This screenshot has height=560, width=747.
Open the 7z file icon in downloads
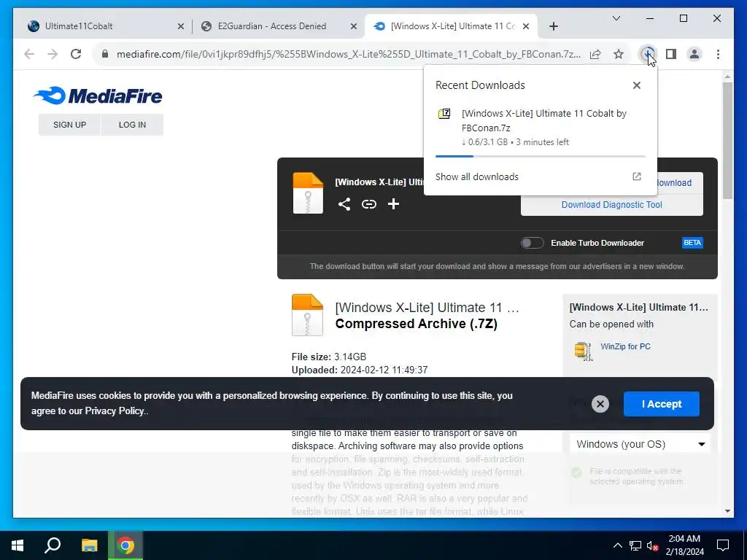[x=444, y=114]
